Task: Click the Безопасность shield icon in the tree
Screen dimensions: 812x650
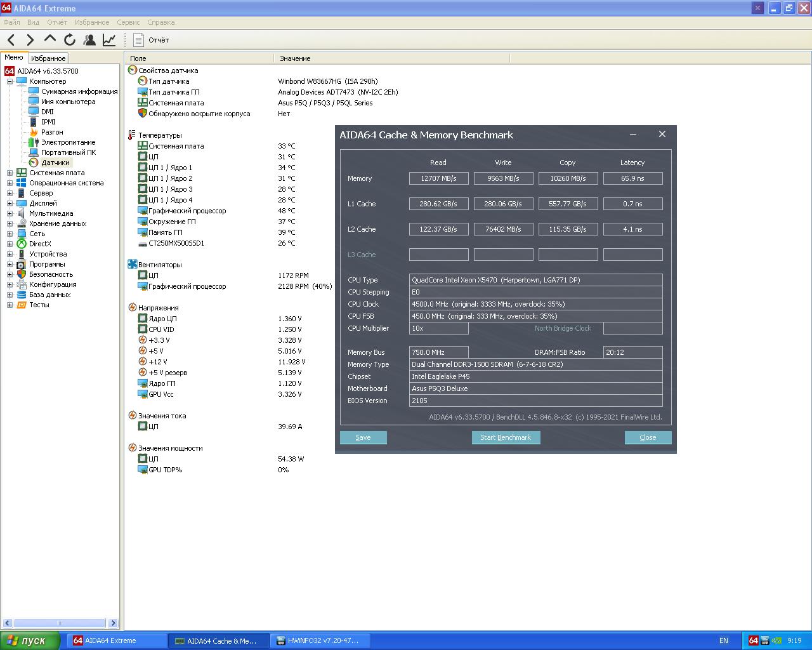Action: [x=21, y=274]
